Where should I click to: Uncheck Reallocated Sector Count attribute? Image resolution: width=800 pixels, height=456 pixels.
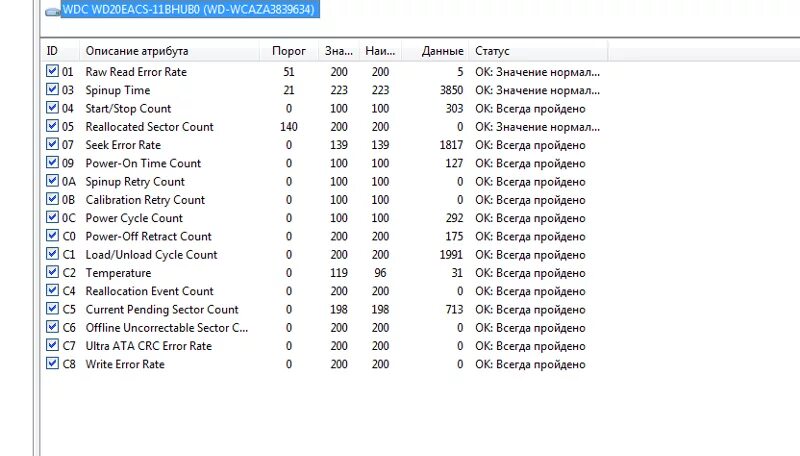[x=52, y=125]
